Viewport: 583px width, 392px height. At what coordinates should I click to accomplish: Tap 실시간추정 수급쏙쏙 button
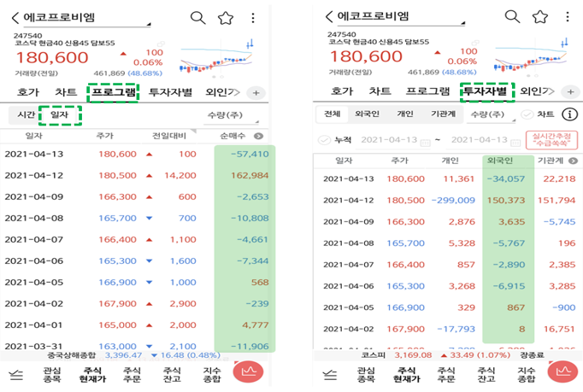[551, 140]
